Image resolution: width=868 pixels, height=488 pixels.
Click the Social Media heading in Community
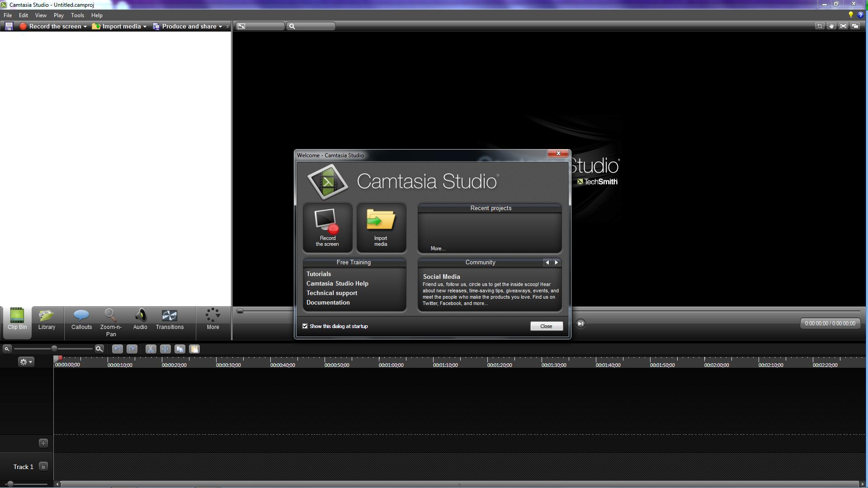[x=441, y=277]
